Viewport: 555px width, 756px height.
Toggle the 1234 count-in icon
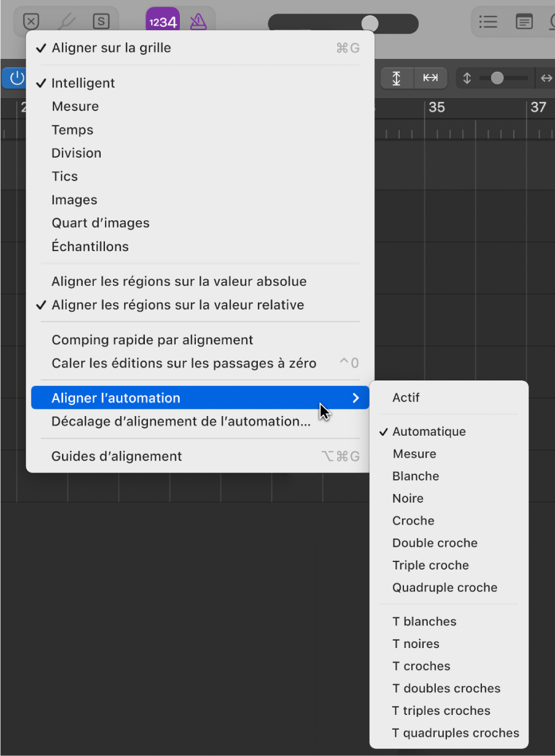(x=162, y=21)
